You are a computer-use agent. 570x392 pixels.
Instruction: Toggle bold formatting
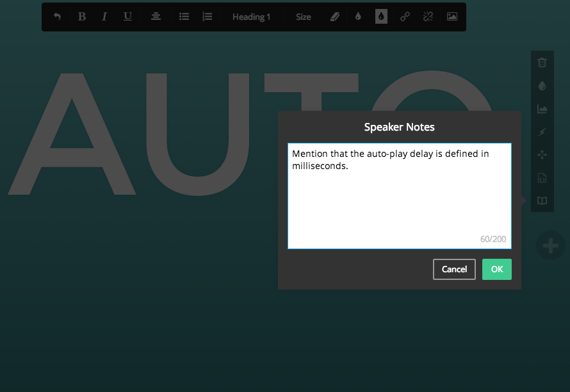pyautogui.click(x=82, y=17)
